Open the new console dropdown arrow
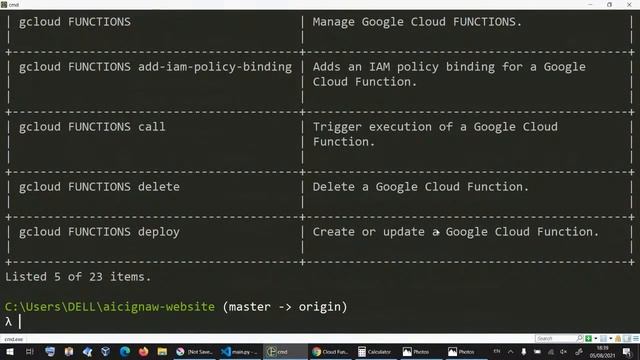The width and height of the screenshot is (640, 360). [596, 338]
